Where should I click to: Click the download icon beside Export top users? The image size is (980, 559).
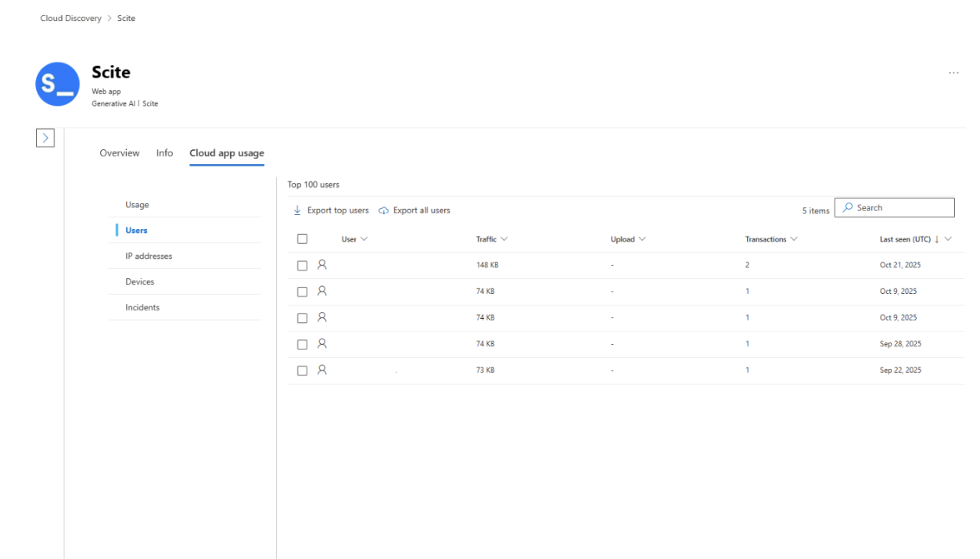297,210
